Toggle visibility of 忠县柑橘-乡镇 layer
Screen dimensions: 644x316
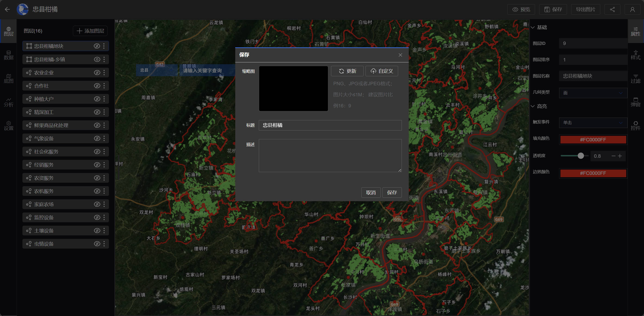tap(97, 59)
